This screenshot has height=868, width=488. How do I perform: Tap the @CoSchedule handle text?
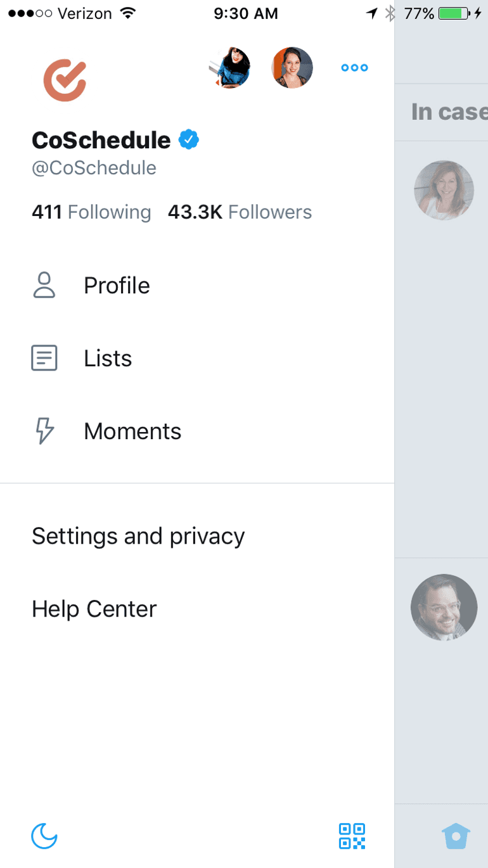point(94,168)
